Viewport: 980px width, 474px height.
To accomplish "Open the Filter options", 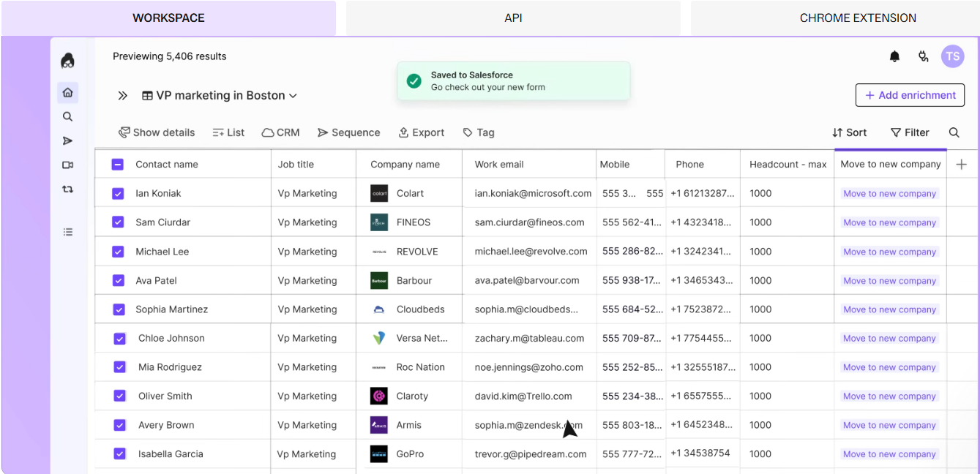I will pyautogui.click(x=910, y=132).
